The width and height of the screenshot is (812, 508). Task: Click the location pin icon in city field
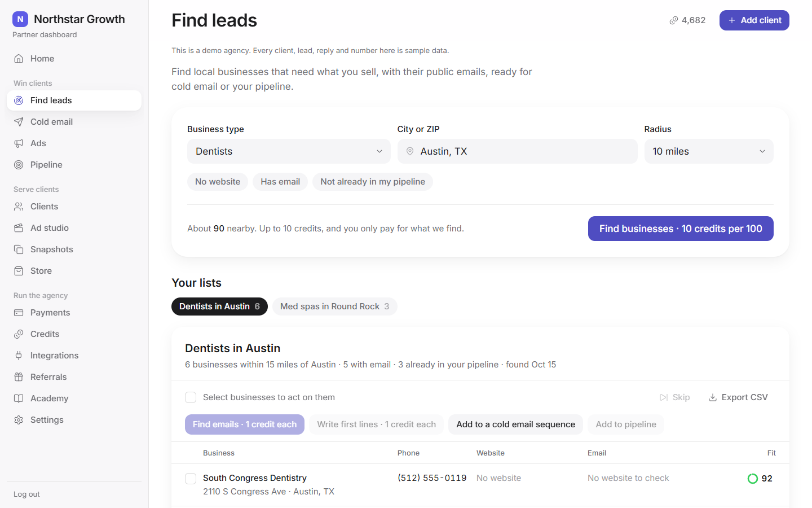point(410,151)
